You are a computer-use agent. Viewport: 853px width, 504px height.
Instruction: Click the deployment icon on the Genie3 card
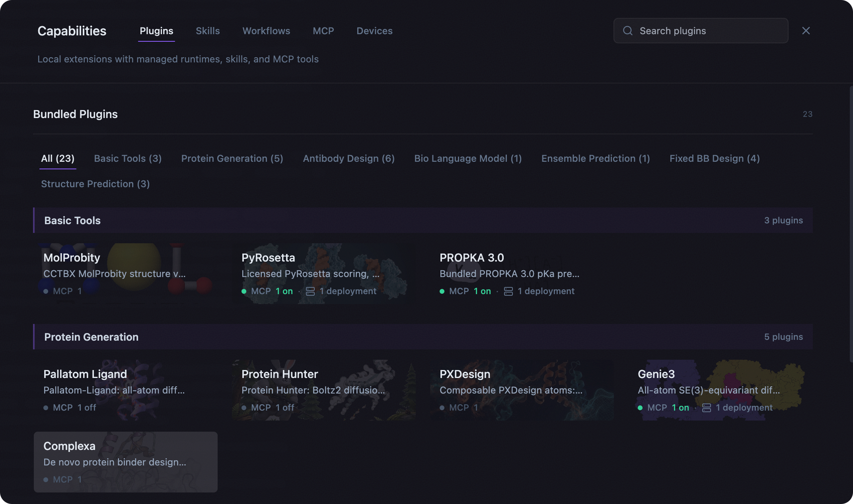click(x=707, y=408)
